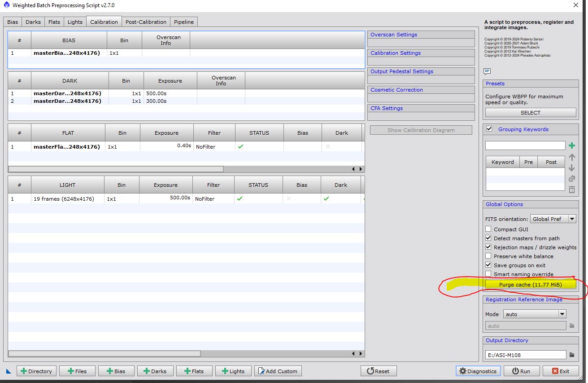
Task: Click the Files add button
Action: [x=77, y=371]
